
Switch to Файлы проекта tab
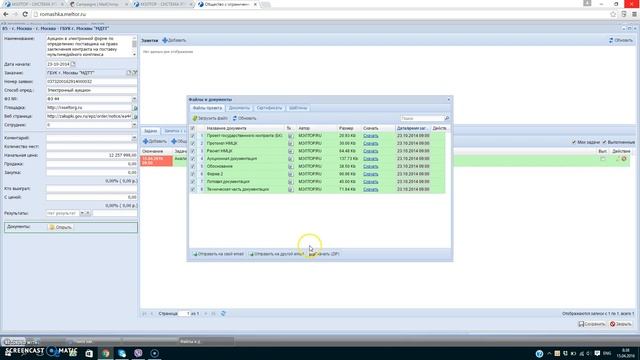click(x=207, y=108)
